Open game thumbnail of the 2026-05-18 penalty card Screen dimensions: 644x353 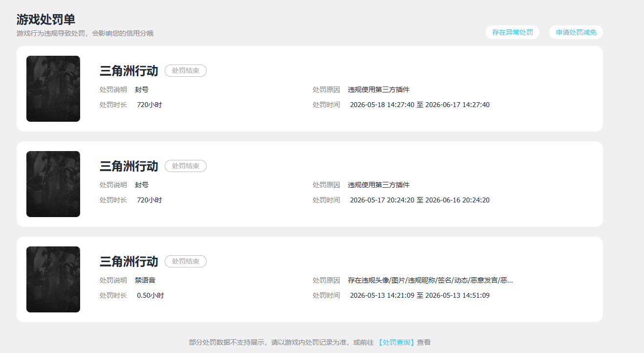tap(53, 88)
